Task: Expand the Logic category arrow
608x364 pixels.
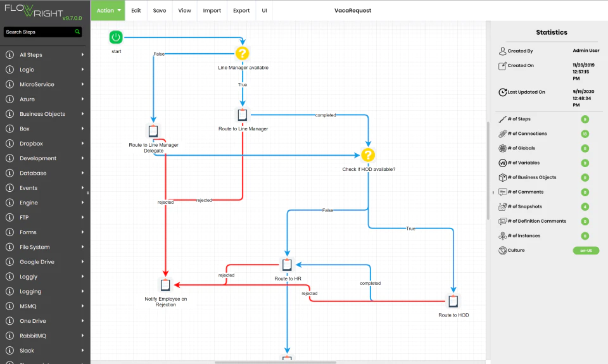Action: coord(82,70)
